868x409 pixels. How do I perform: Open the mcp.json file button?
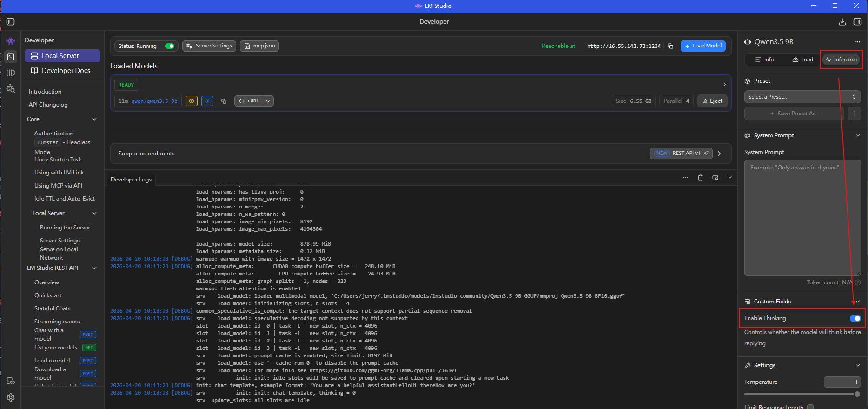coord(259,46)
